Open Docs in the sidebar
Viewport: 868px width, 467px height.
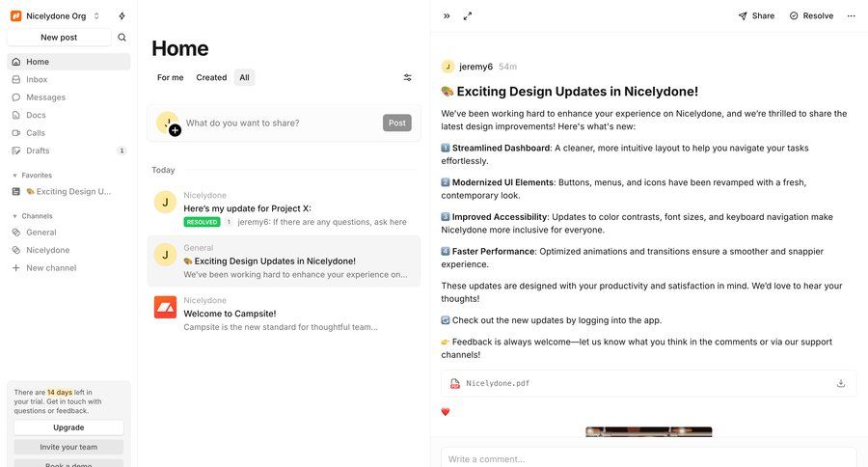click(68, 115)
